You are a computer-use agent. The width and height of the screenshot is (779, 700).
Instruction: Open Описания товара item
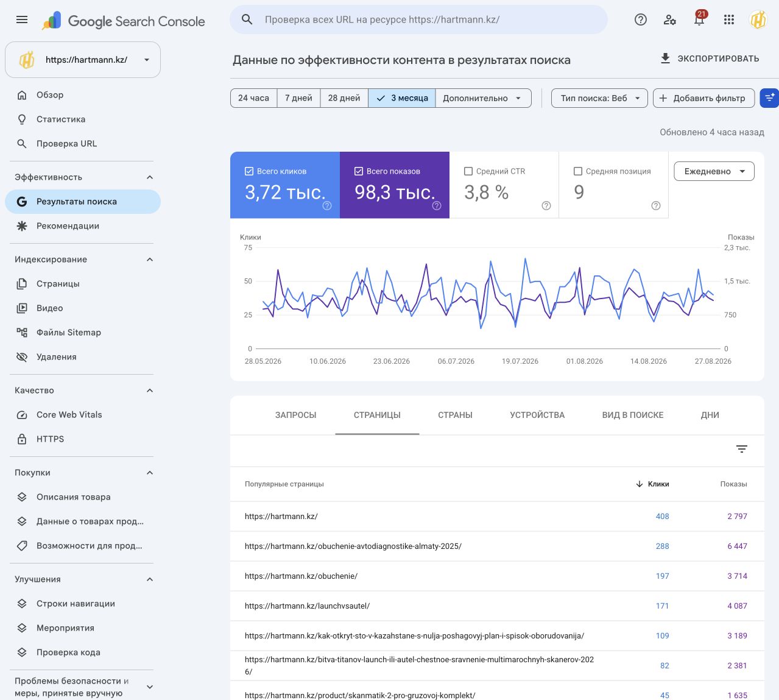point(83,497)
